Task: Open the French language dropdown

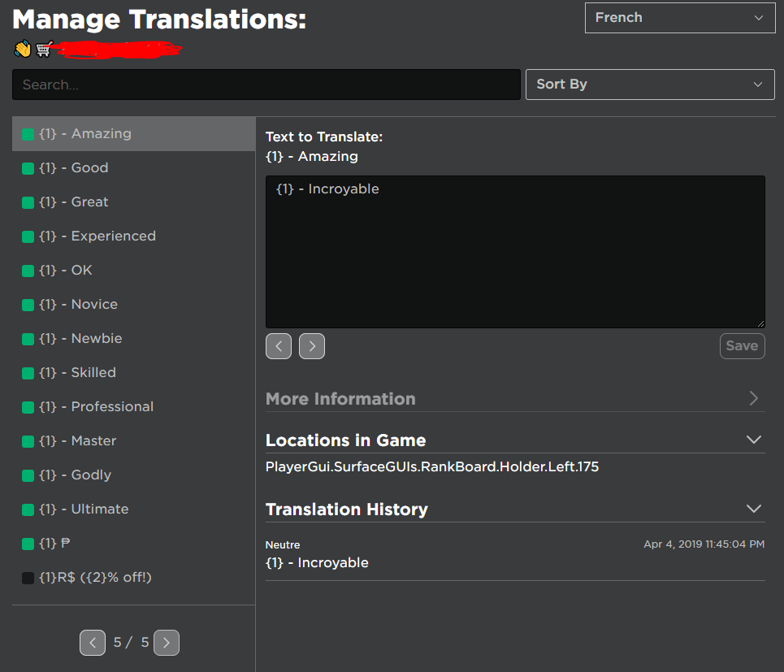Action: [679, 17]
